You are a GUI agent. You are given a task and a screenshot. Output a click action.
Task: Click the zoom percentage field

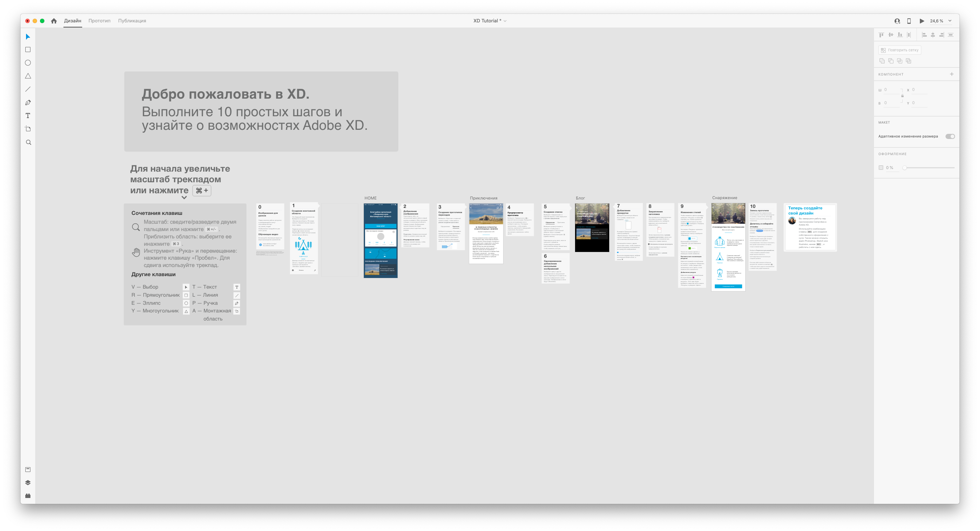click(x=936, y=21)
